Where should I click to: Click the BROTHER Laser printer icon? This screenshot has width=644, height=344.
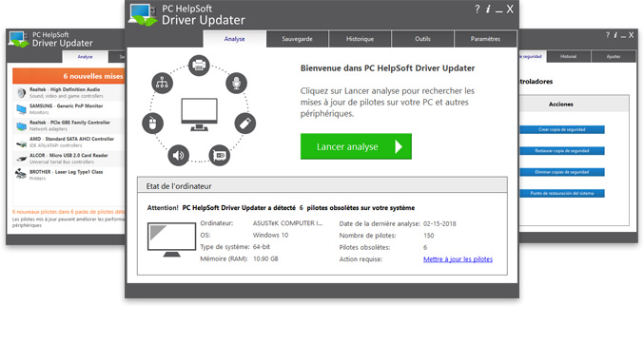21,174
